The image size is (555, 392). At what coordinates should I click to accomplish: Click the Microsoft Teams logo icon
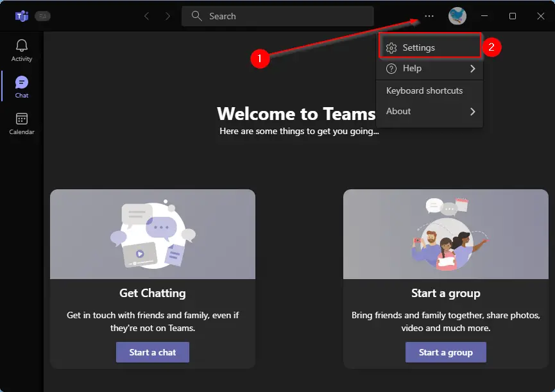pyautogui.click(x=22, y=16)
